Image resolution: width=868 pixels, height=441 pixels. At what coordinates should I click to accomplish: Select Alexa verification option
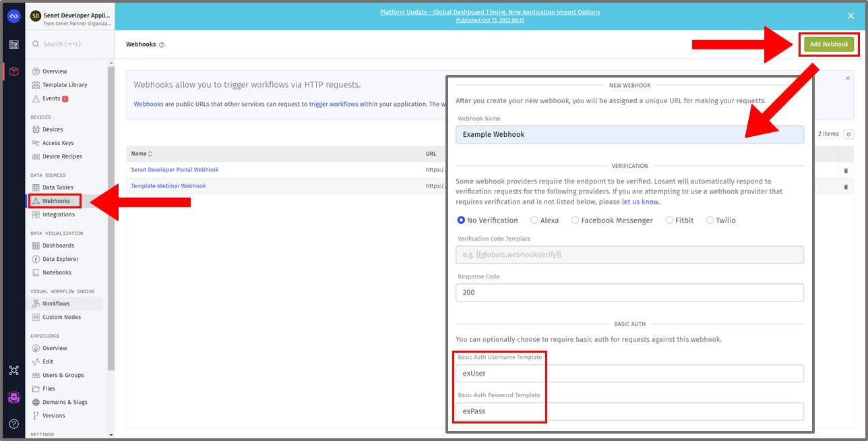pos(534,220)
